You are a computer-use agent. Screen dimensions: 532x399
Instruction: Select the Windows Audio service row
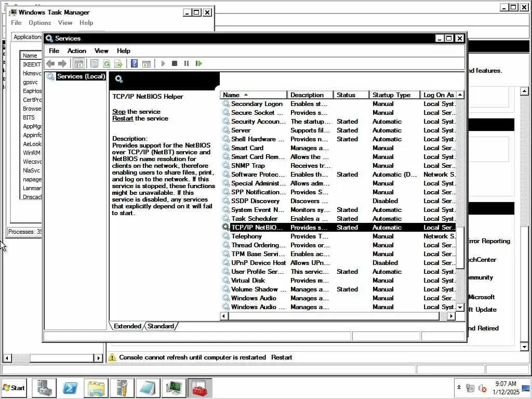[x=338, y=298]
